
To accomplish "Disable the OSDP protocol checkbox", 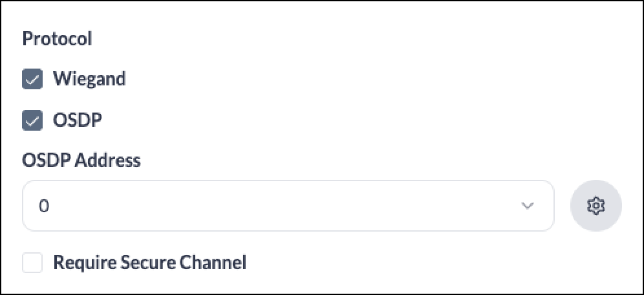I will [x=32, y=120].
